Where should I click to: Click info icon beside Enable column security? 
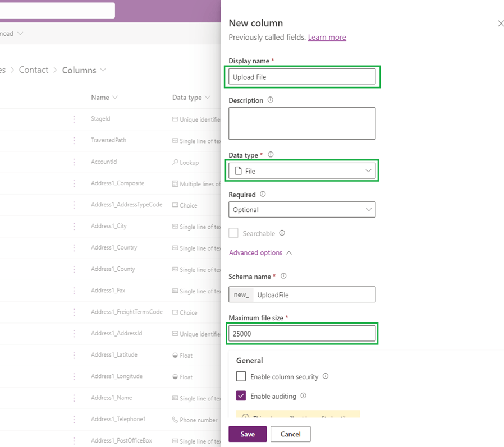click(326, 377)
